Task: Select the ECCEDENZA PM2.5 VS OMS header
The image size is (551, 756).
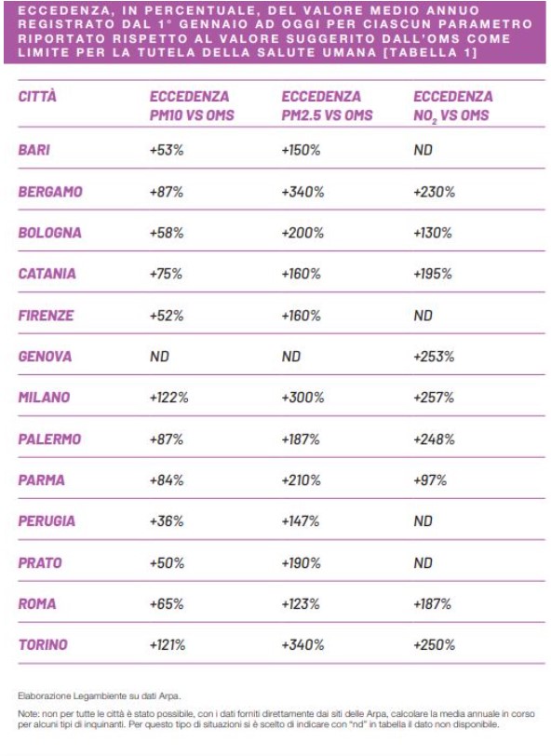Action: click(x=327, y=106)
